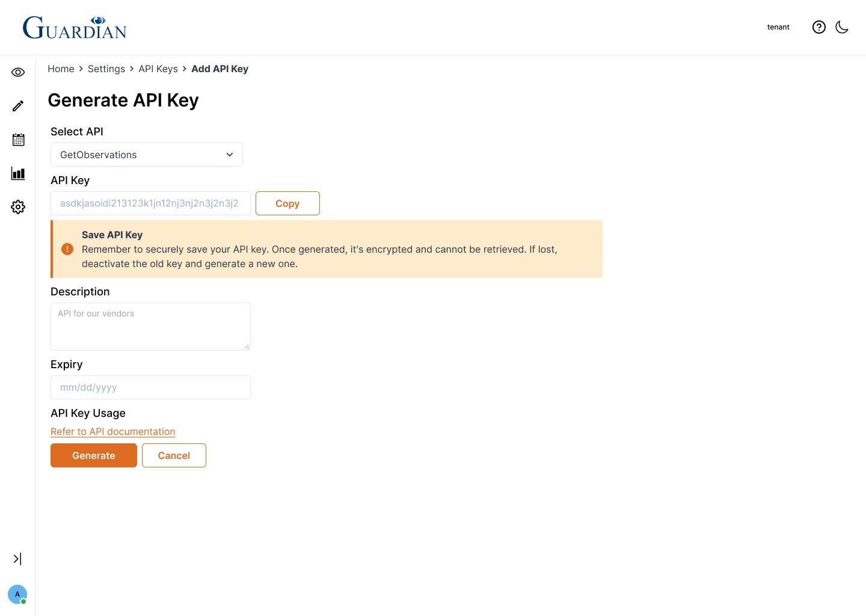Click the Cancel button
Screen dimensions: 866x616
[x=174, y=455]
